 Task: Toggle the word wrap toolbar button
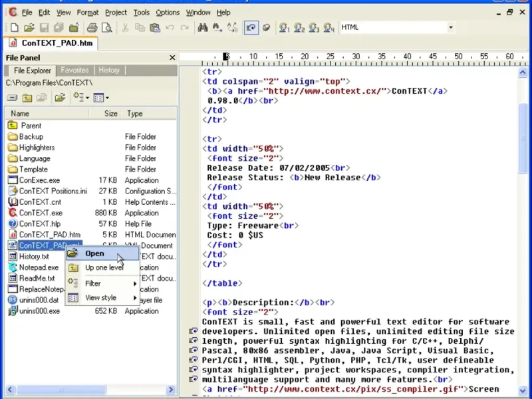[251, 27]
